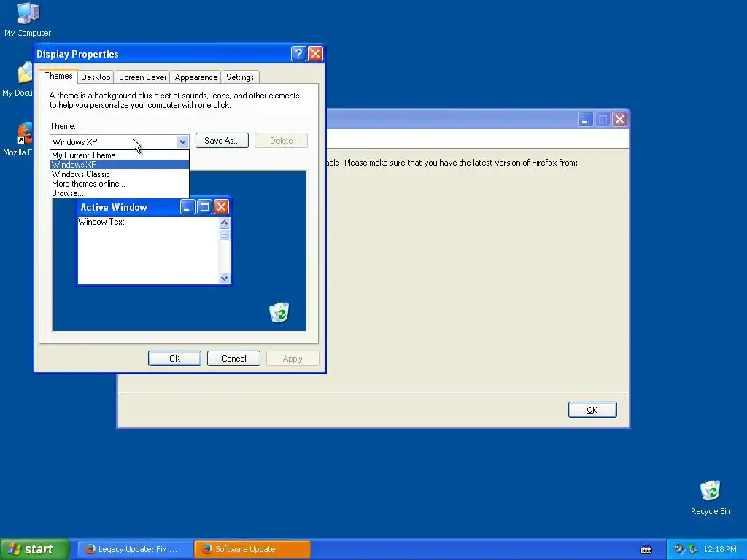Click the Delete button beside Save As
Viewport: 747px width, 560px height.
pos(281,141)
